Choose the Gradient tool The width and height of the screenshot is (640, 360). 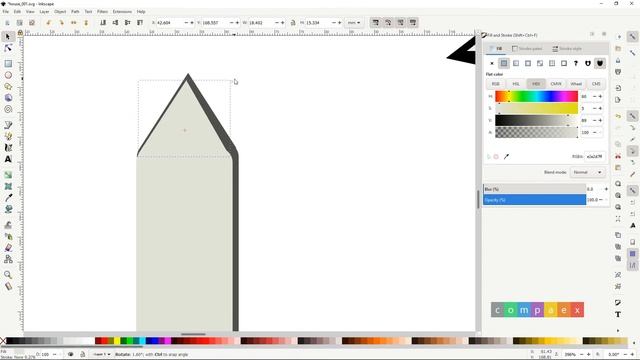click(8, 175)
